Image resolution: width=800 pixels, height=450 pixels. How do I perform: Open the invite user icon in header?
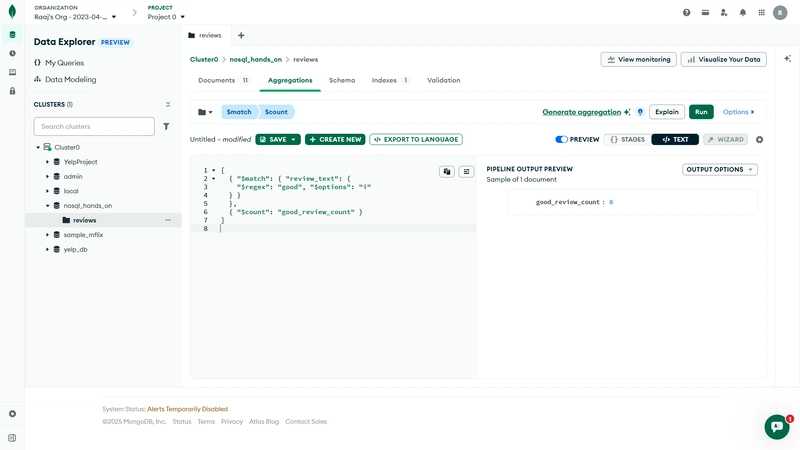pyautogui.click(x=724, y=12)
